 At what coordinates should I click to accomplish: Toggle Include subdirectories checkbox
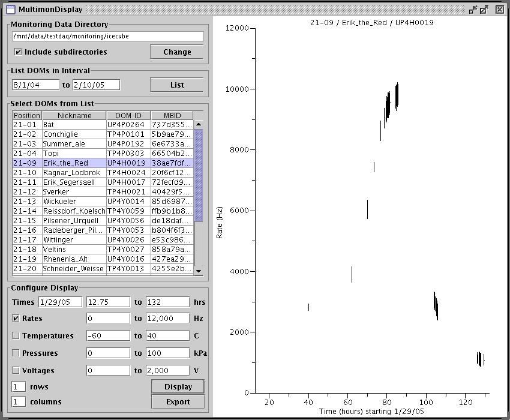(18, 52)
